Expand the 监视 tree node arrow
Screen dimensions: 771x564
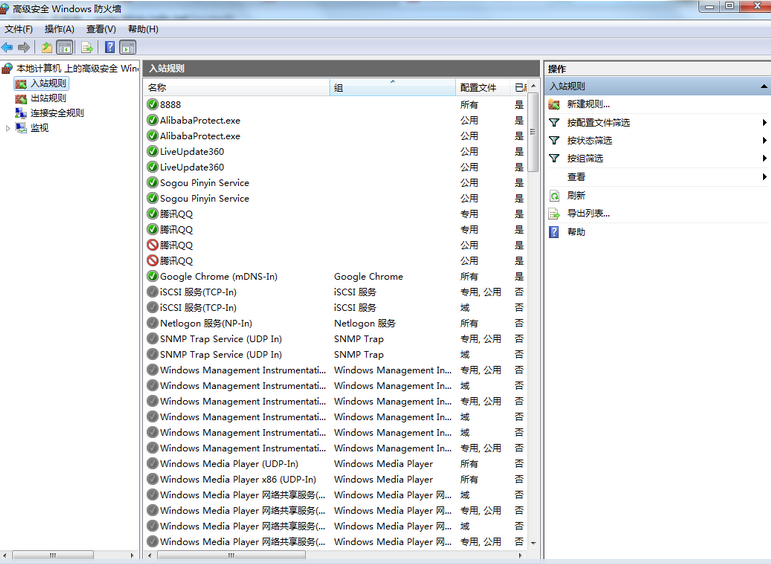click(7, 128)
